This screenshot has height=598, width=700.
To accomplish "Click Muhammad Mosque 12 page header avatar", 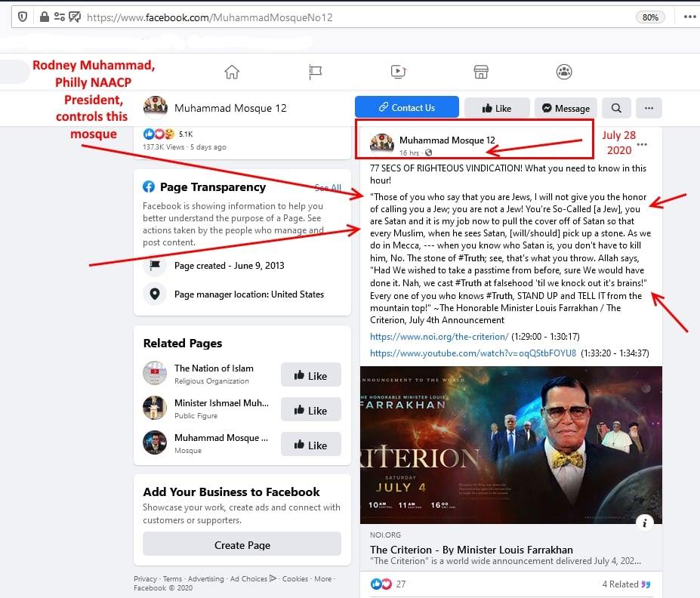I will click(x=156, y=107).
